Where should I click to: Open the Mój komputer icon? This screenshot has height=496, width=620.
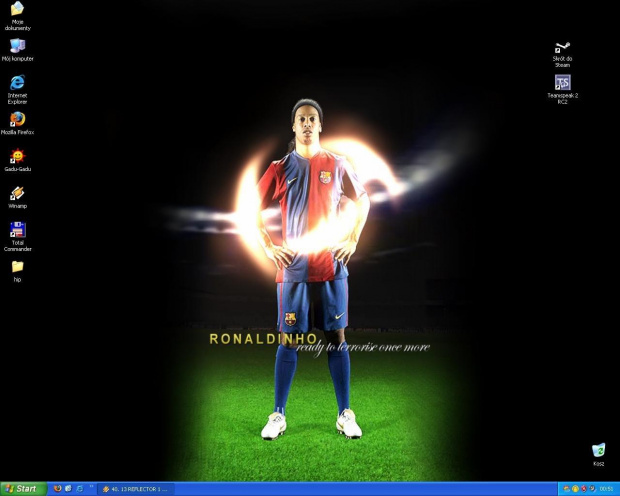coord(17,50)
